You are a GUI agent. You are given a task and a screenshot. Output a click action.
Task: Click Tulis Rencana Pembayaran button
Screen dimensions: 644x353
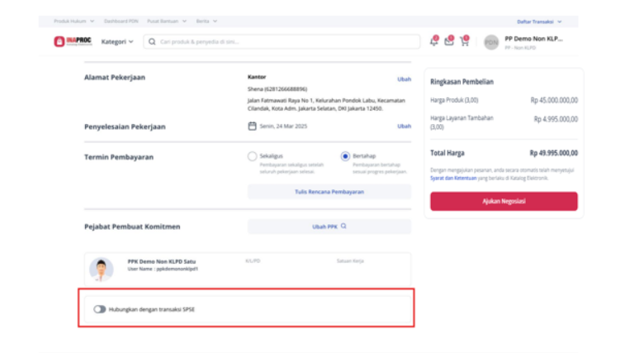(x=329, y=192)
